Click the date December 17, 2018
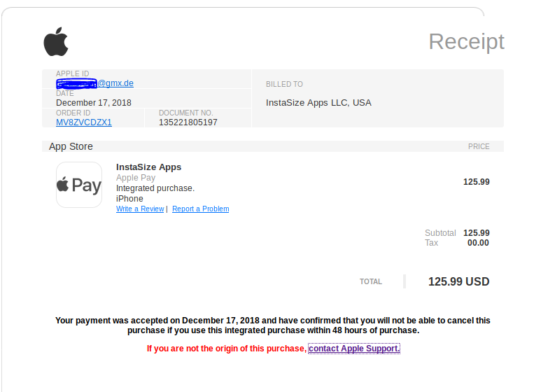The width and height of the screenshot is (541, 392). pyautogui.click(x=93, y=103)
